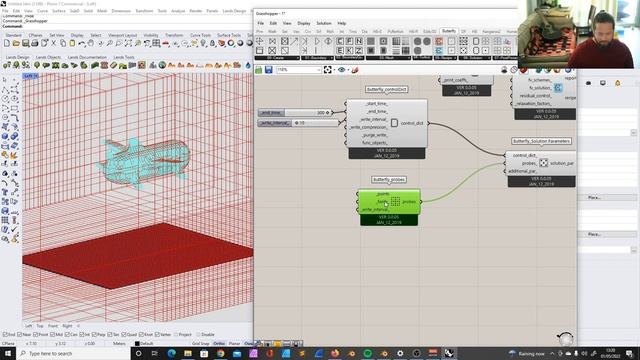Undo last action in Rhino toolbar

82,43
